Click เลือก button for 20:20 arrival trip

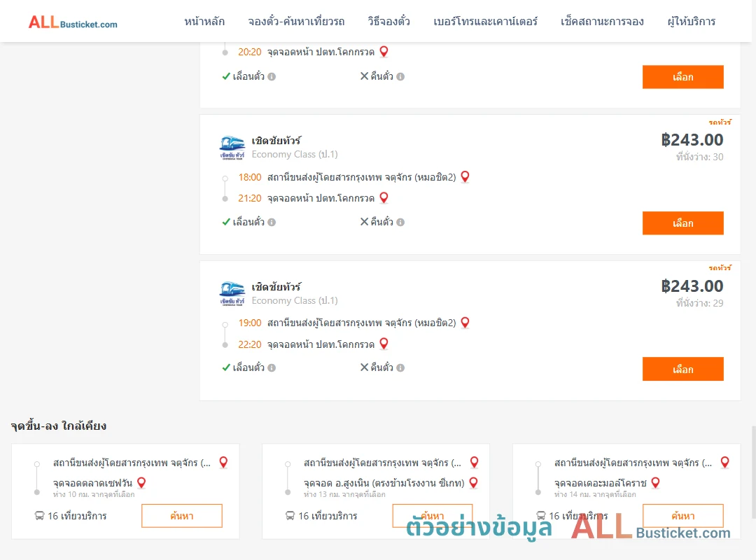click(682, 77)
